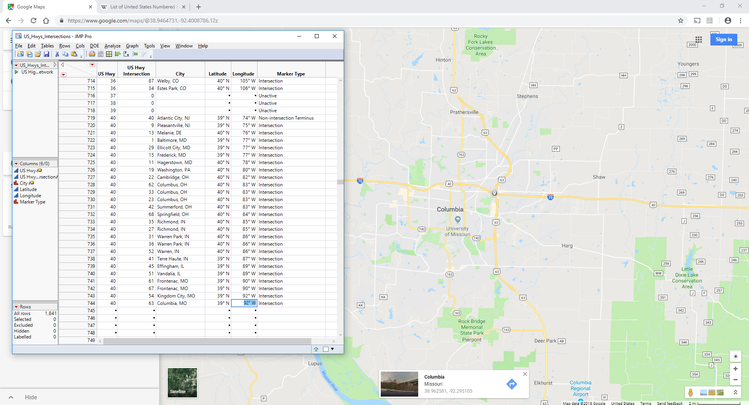
Task: Click the Marker Type column header
Action: coord(291,73)
